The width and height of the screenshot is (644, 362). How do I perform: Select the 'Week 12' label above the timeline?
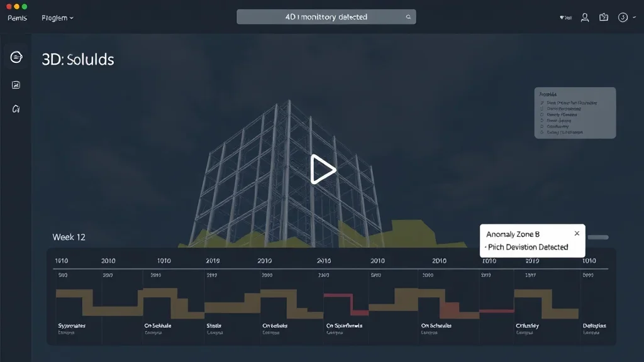(x=69, y=237)
